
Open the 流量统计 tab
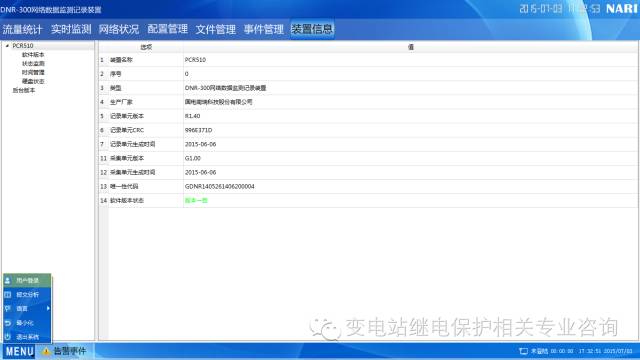(22, 29)
